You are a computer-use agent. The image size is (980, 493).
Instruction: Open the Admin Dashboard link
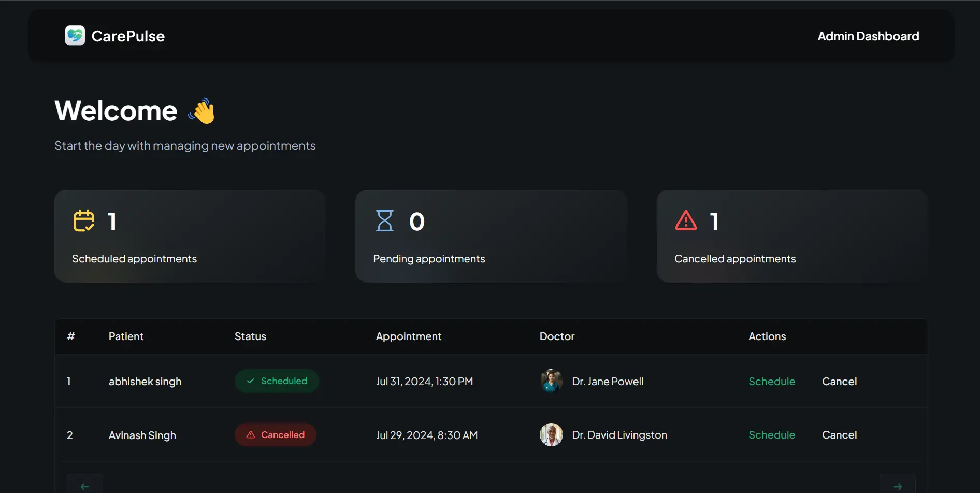(868, 36)
